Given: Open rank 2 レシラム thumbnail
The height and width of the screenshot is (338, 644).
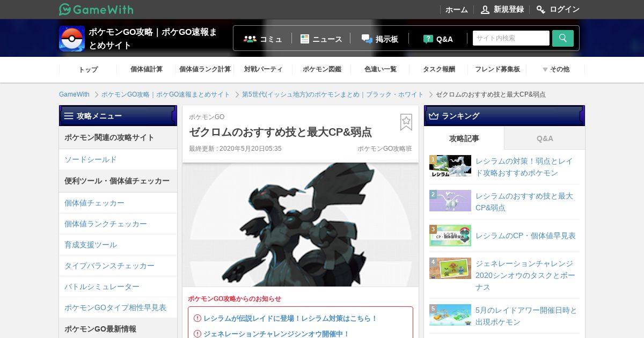Looking at the screenshot, I should coord(450,201).
